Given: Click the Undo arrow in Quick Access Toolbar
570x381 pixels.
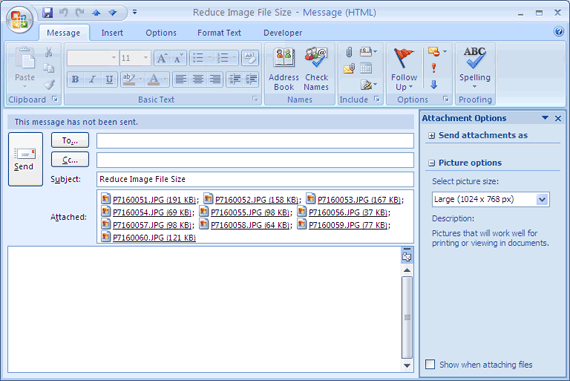Looking at the screenshot, I should tap(63, 13).
